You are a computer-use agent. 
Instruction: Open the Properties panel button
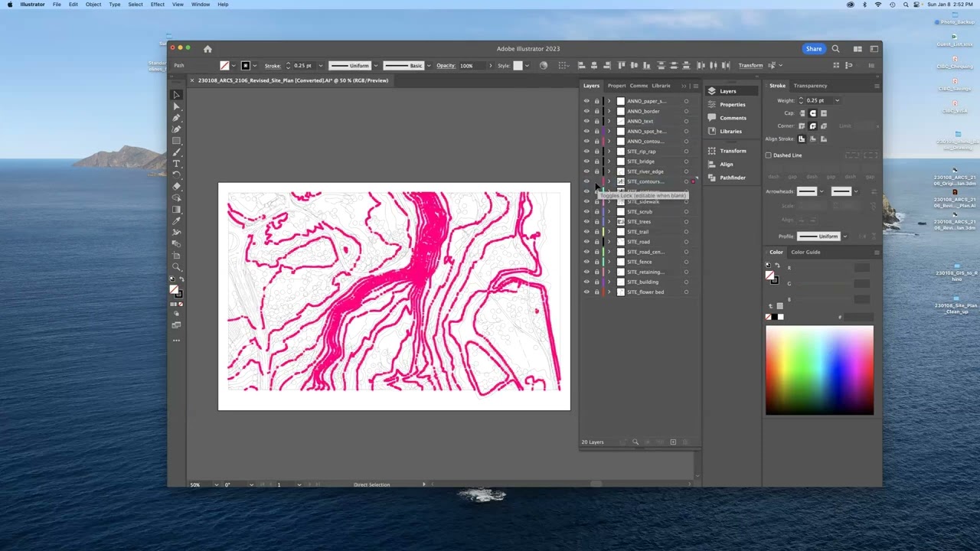pyautogui.click(x=732, y=105)
